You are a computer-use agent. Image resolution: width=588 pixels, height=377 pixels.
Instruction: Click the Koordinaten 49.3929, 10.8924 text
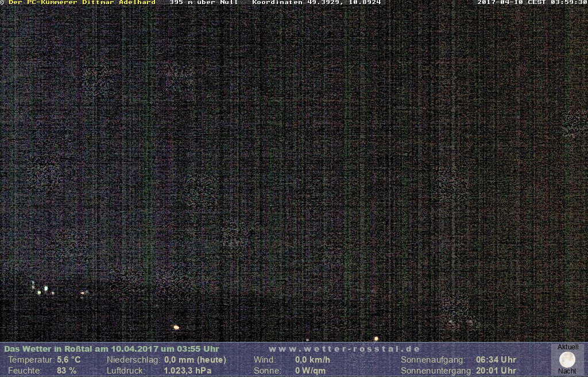pos(316,2)
